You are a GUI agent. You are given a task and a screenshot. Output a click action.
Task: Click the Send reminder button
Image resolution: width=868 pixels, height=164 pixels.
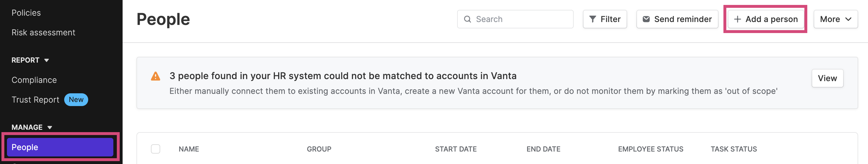[x=677, y=19]
